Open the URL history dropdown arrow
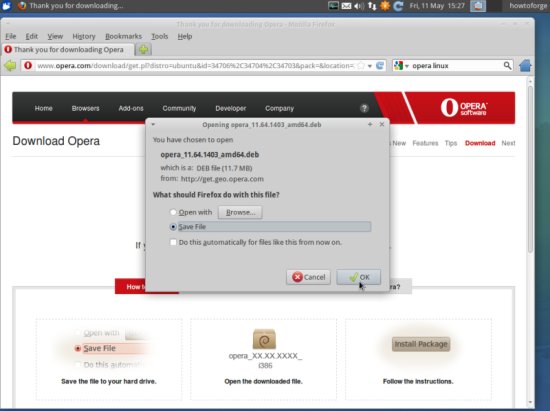This screenshot has height=411, width=550. [x=370, y=66]
